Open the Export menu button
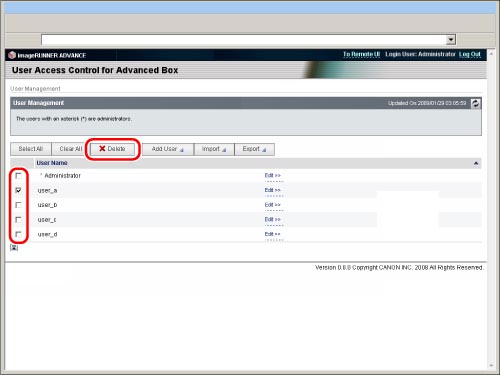 click(254, 149)
